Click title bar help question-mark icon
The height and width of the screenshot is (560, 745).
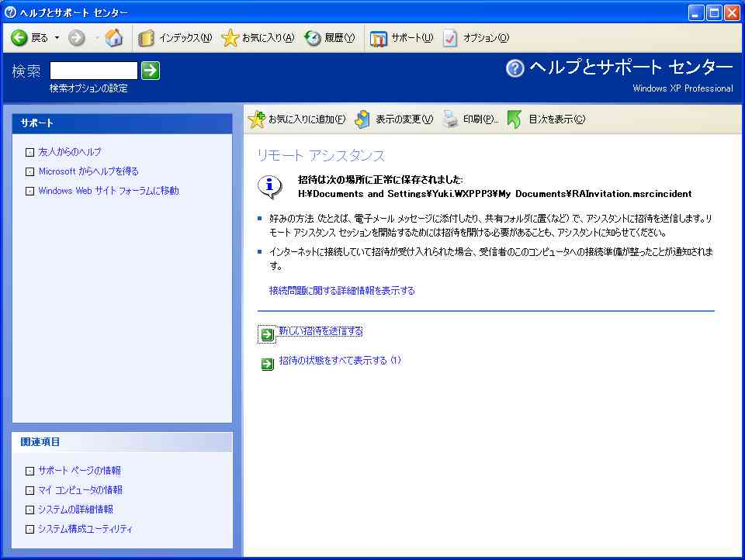click(10, 12)
